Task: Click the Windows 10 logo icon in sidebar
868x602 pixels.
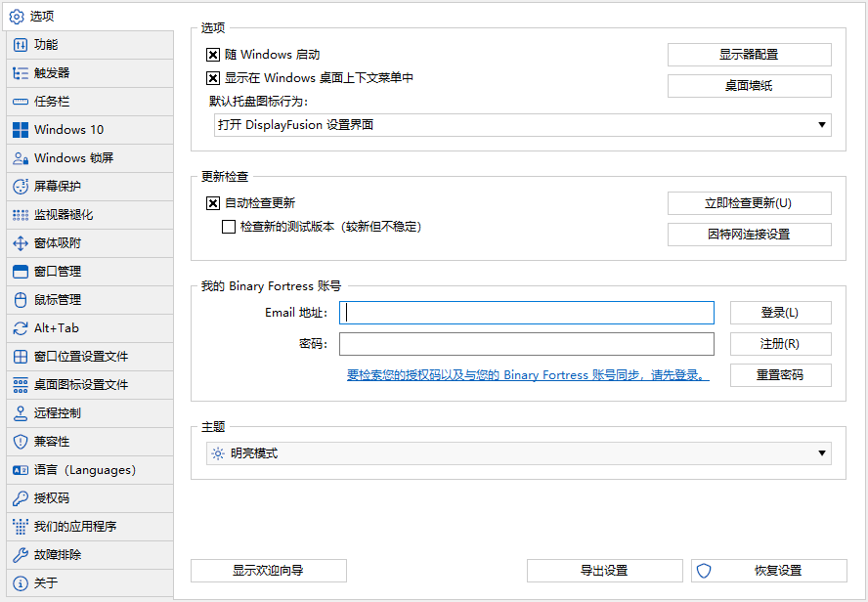Action: click(x=20, y=130)
